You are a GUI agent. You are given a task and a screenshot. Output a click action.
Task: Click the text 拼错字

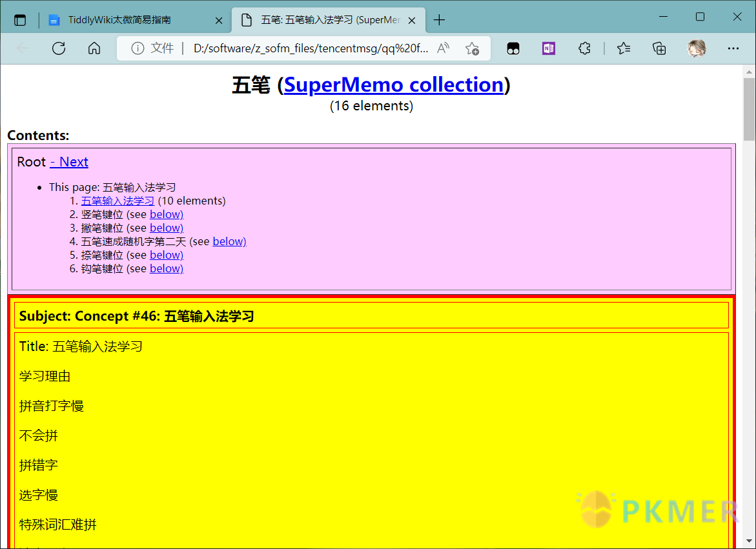pyautogui.click(x=39, y=465)
